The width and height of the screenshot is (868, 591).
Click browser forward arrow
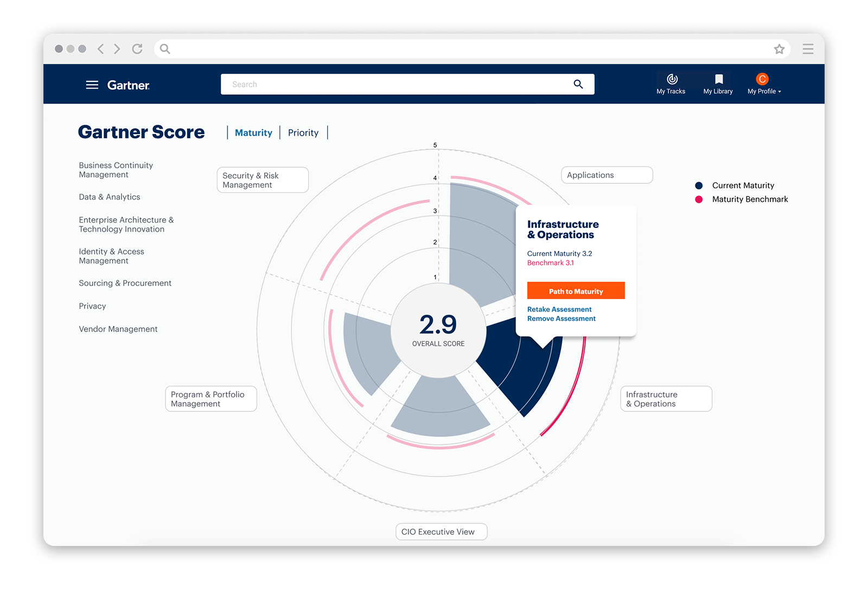(117, 49)
